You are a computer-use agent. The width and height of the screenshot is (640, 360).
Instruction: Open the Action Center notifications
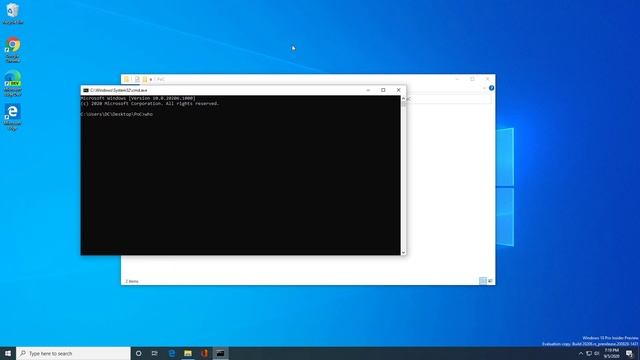click(629, 353)
